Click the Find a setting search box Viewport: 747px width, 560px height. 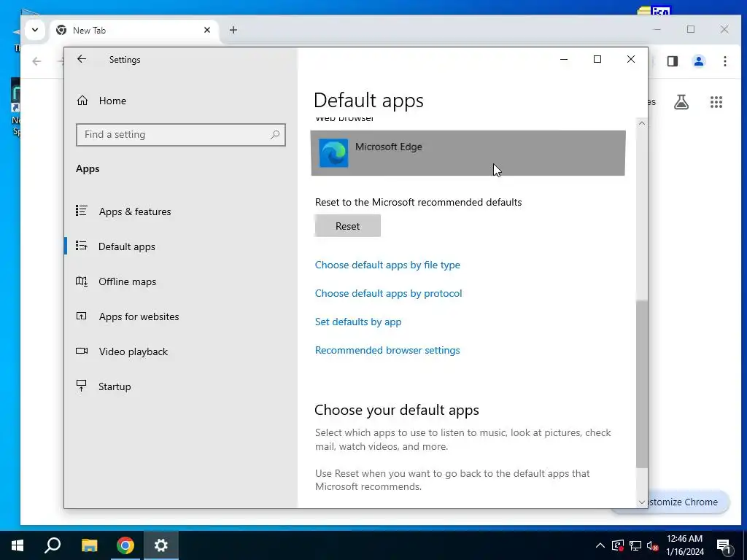[181, 135]
